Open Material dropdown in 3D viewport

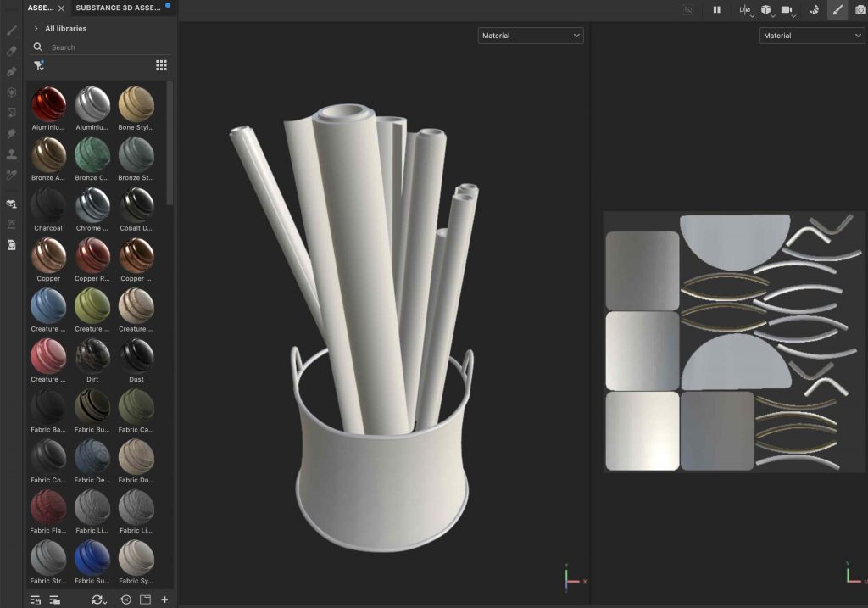click(531, 36)
